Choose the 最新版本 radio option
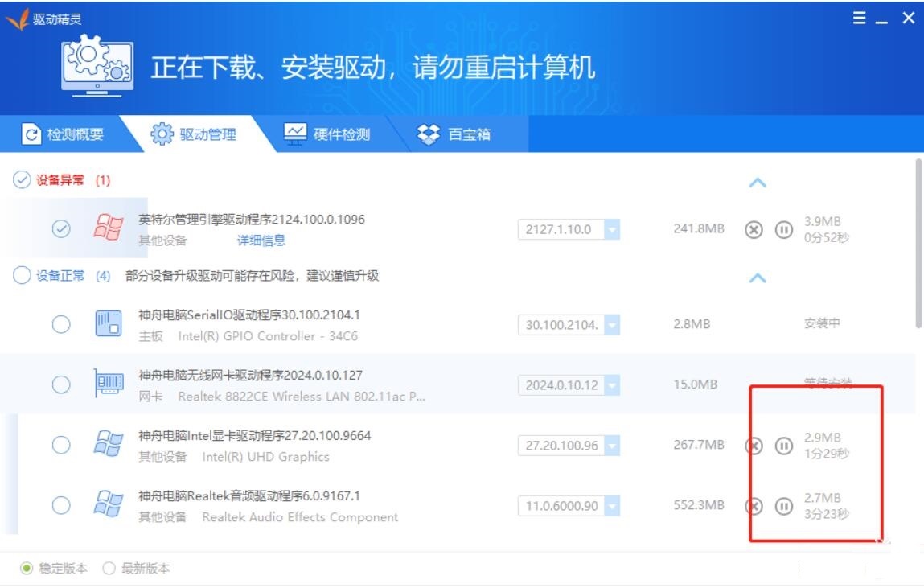Screen dimensions: 924x588 pos(109,568)
